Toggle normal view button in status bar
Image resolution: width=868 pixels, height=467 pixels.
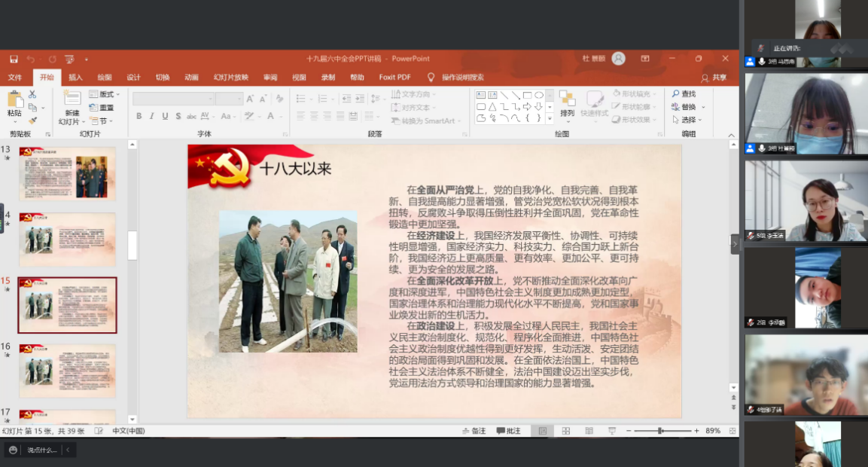pyautogui.click(x=542, y=431)
